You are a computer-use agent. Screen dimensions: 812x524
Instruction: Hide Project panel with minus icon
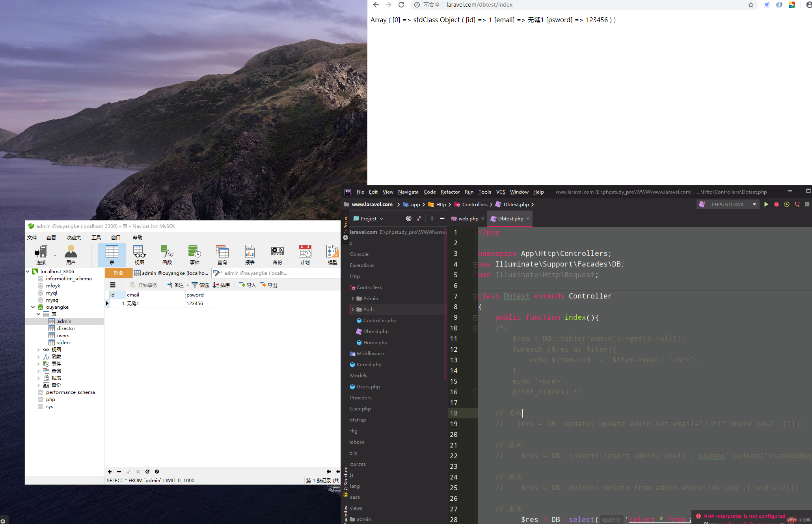[442, 218]
